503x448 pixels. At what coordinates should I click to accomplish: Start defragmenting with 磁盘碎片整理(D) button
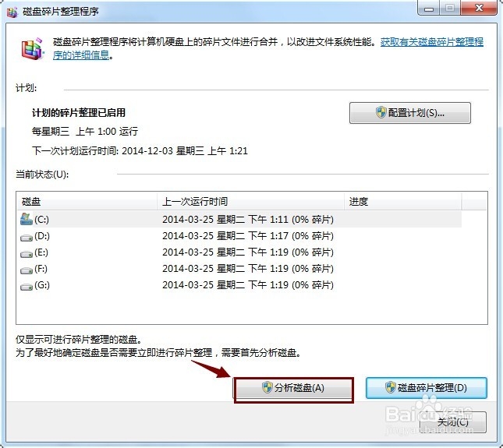click(x=427, y=388)
